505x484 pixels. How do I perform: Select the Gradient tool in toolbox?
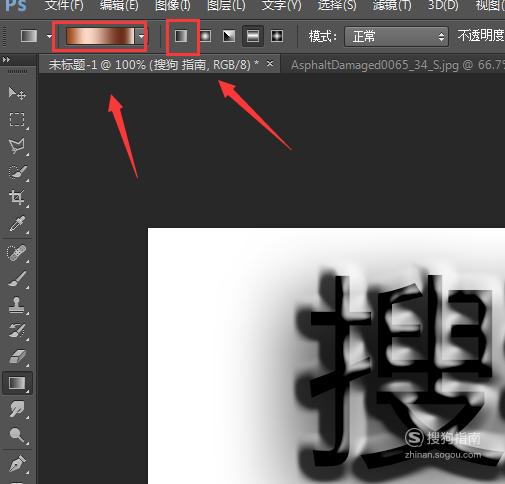(17, 383)
